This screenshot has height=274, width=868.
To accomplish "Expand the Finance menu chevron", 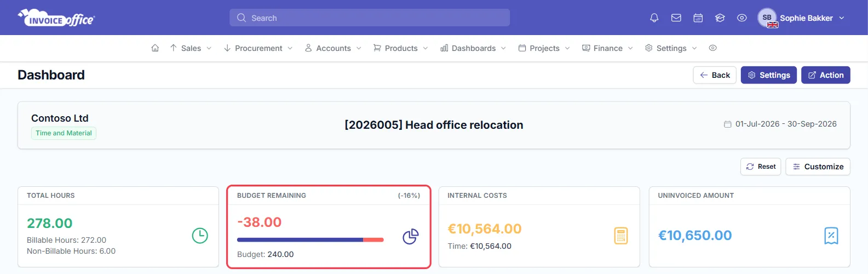I will pos(630,48).
